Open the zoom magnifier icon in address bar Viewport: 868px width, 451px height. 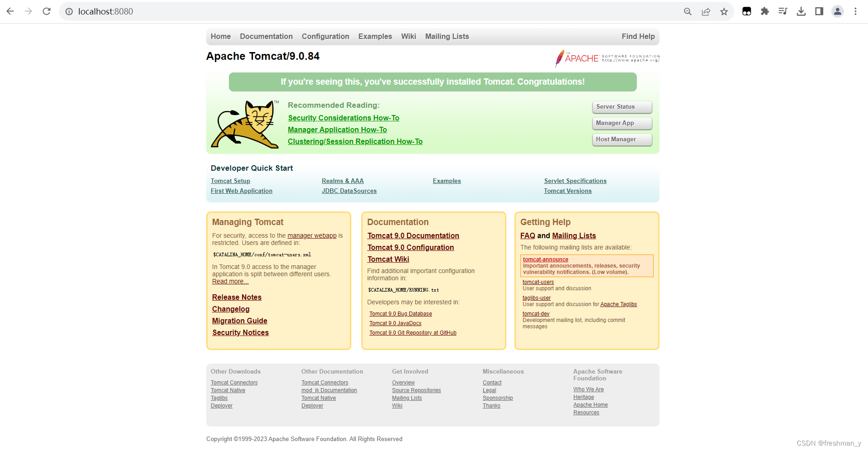click(x=688, y=11)
